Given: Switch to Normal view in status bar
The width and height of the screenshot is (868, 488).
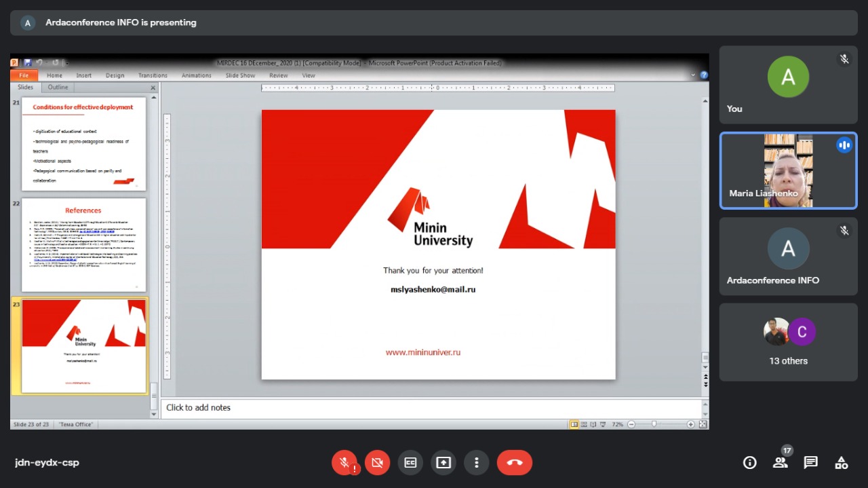Looking at the screenshot, I should tap(574, 424).
